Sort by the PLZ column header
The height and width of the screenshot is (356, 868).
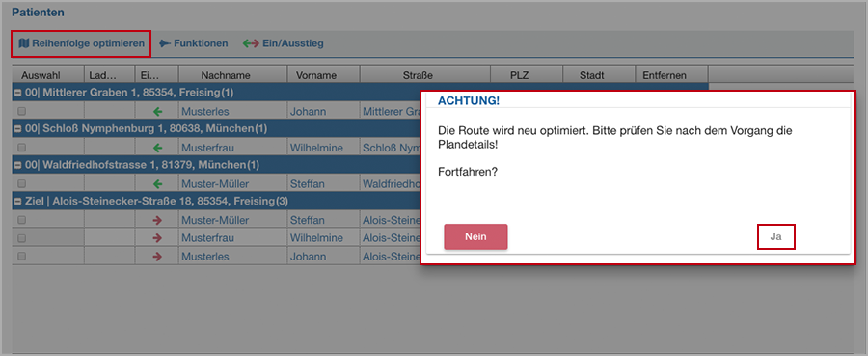point(527,75)
